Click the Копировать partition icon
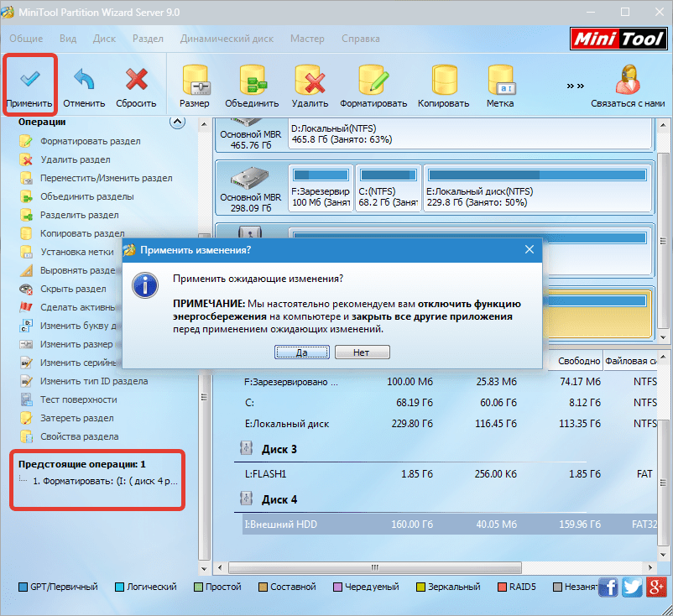 coord(444,81)
